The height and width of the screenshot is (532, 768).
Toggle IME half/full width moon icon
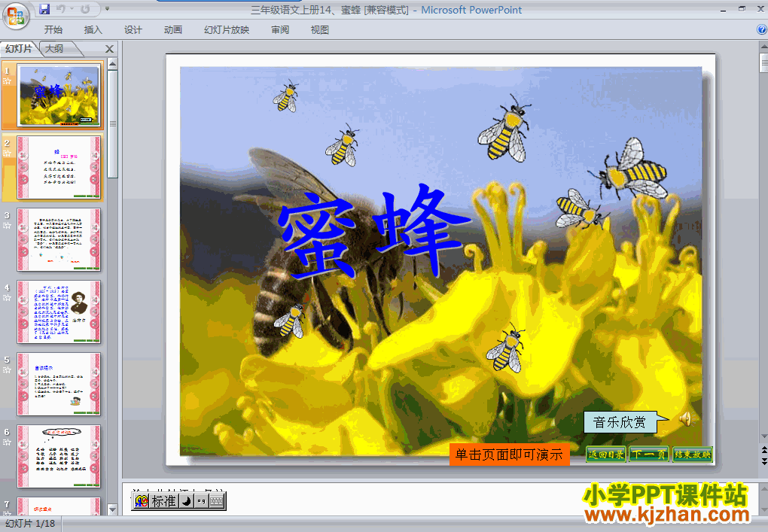[186, 501]
